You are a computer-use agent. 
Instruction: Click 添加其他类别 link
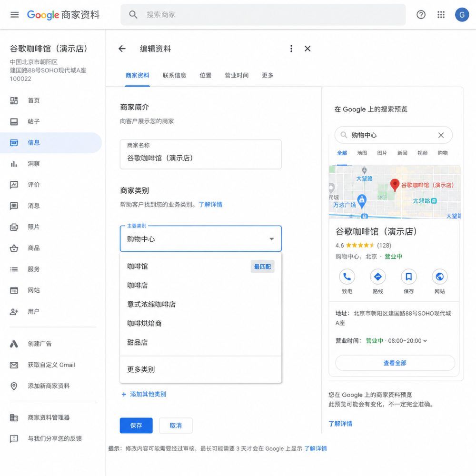[144, 394]
